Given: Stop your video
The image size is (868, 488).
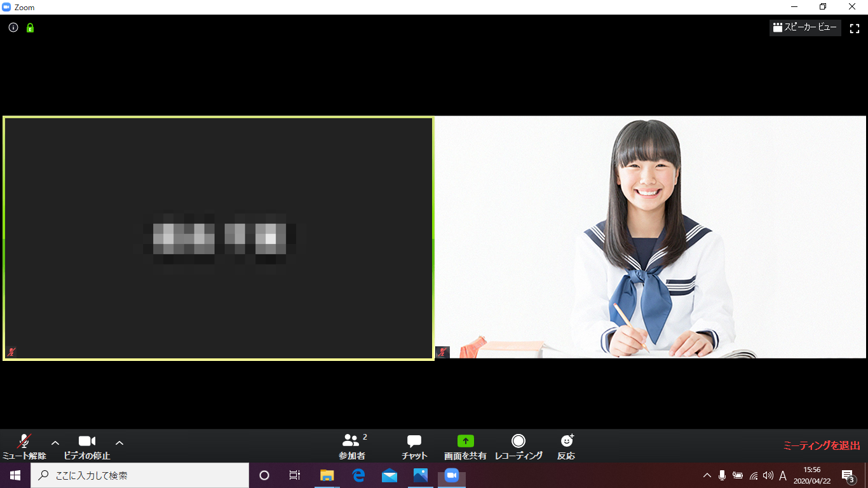Looking at the screenshot, I should click(87, 445).
